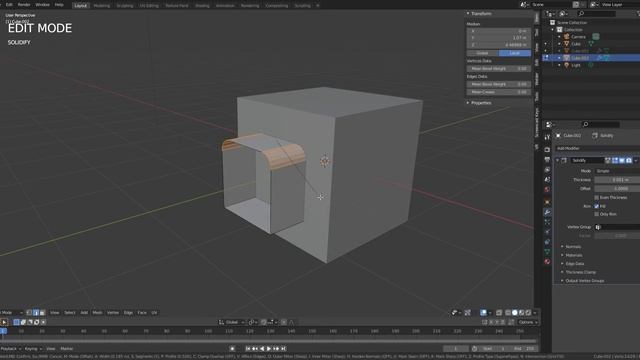Switch to edge select mode
640x360 pixels.
[36, 313]
